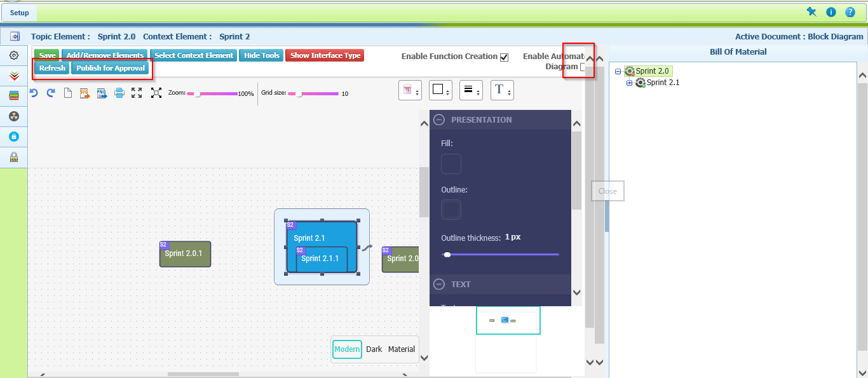
Task: Select Sprint 2.0 in Bill Of Material
Action: [x=653, y=71]
